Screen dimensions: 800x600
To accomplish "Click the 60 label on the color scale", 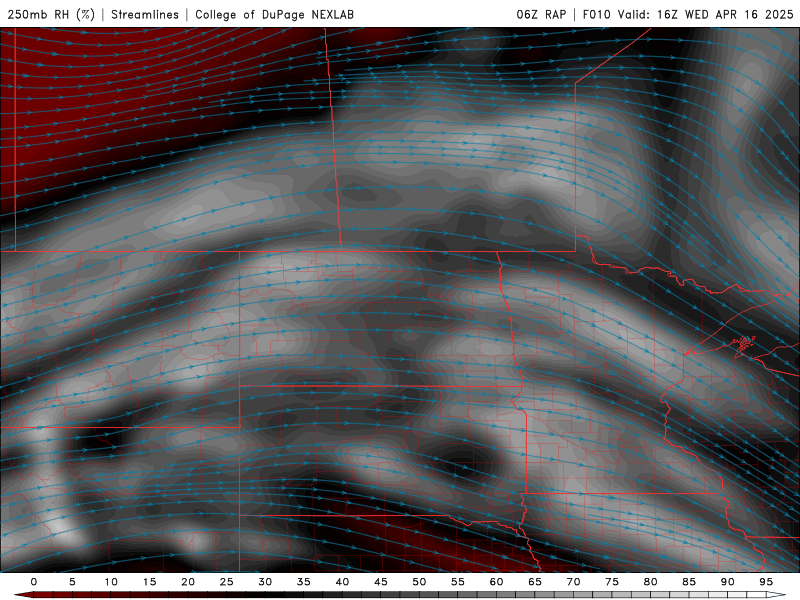I will 496,582.
